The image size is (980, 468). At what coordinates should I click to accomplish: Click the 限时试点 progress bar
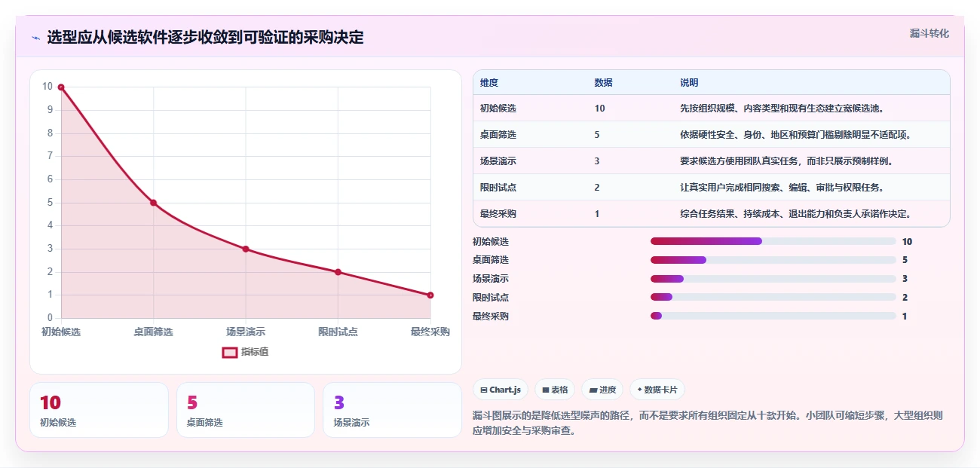point(773,298)
